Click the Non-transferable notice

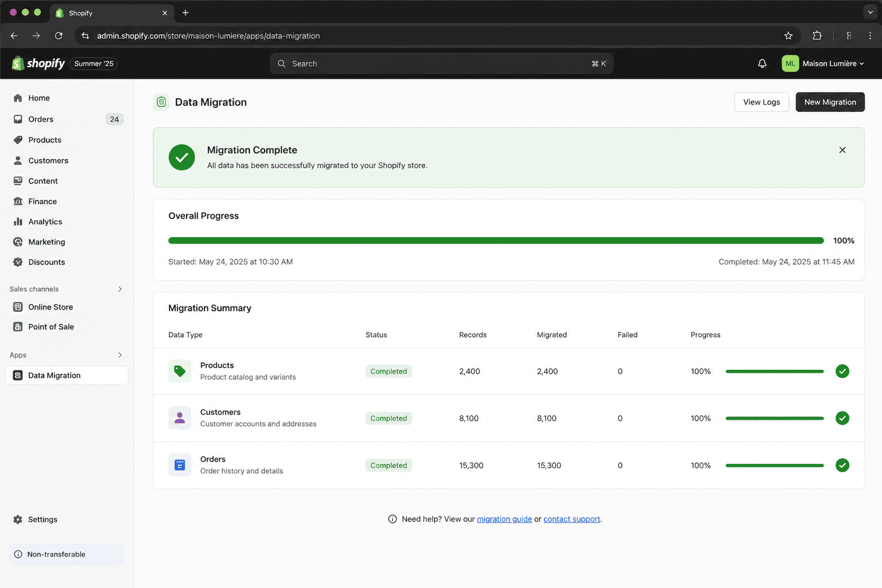pyautogui.click(x=67, y=554)
